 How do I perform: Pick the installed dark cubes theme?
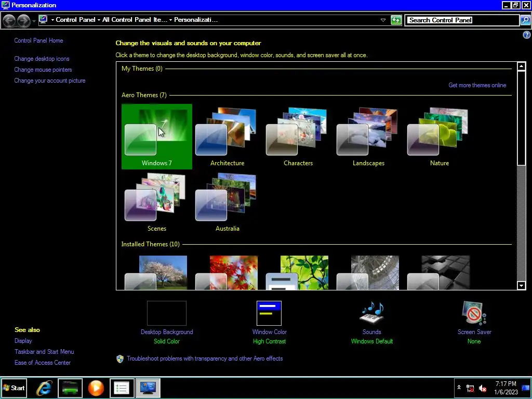[x=439, y=273]
